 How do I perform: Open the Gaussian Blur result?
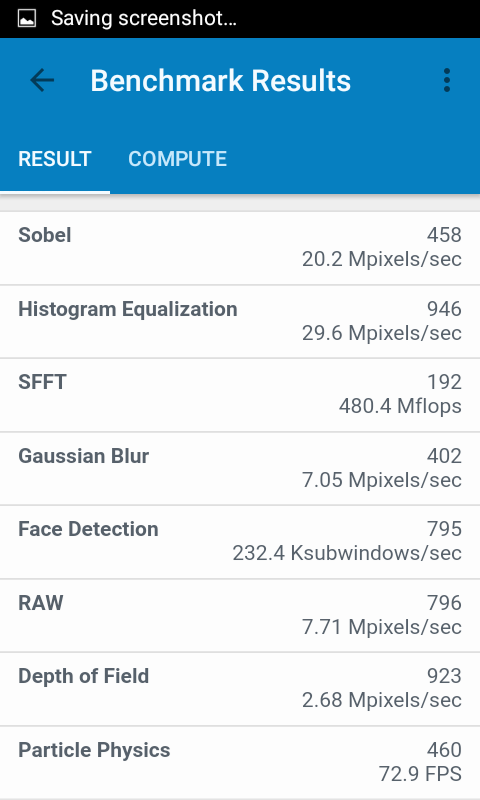click(240, 468)
